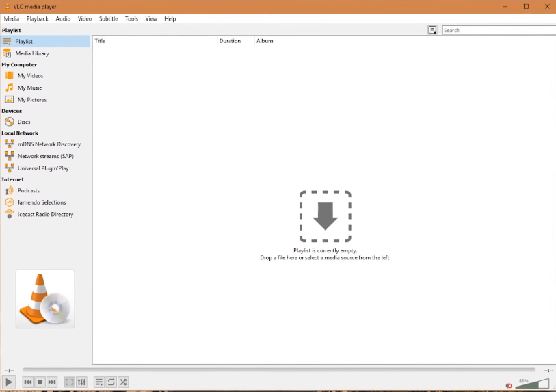Click the VLC cone album art thumbnail
This screenshot has width=556, height=392.
point(45,299)
